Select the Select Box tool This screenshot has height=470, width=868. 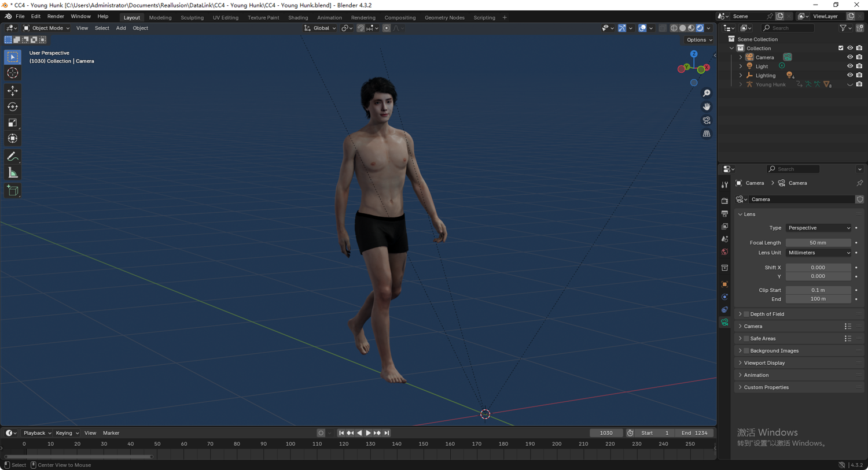pos(13,57)
